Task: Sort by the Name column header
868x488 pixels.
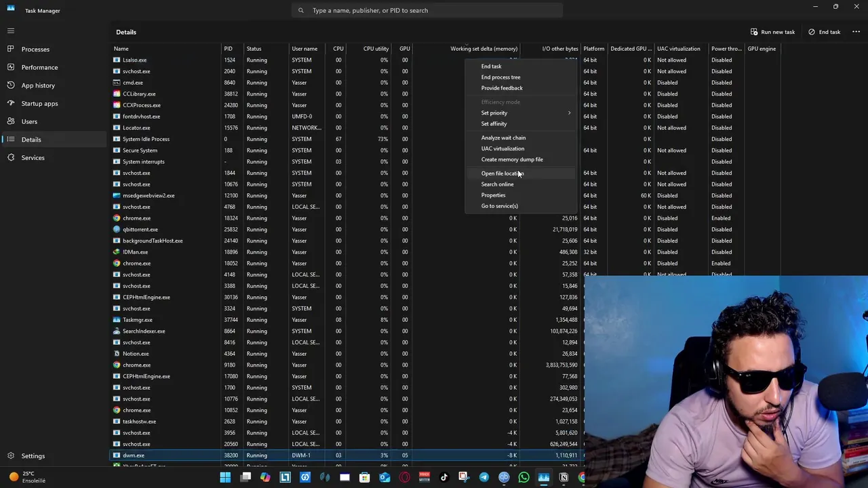Action: (x=166, y=49)
